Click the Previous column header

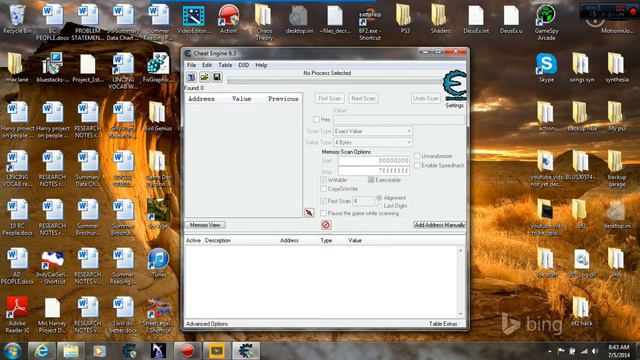(283, 99)
